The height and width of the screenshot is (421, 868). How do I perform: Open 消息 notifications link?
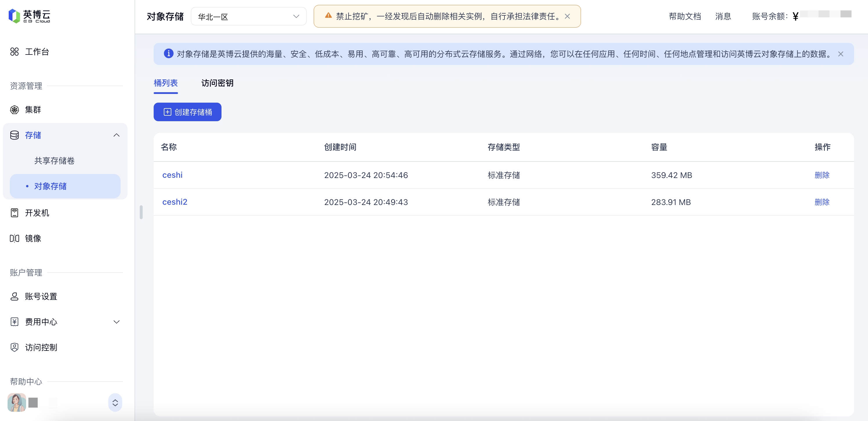(x=723, y=16)
